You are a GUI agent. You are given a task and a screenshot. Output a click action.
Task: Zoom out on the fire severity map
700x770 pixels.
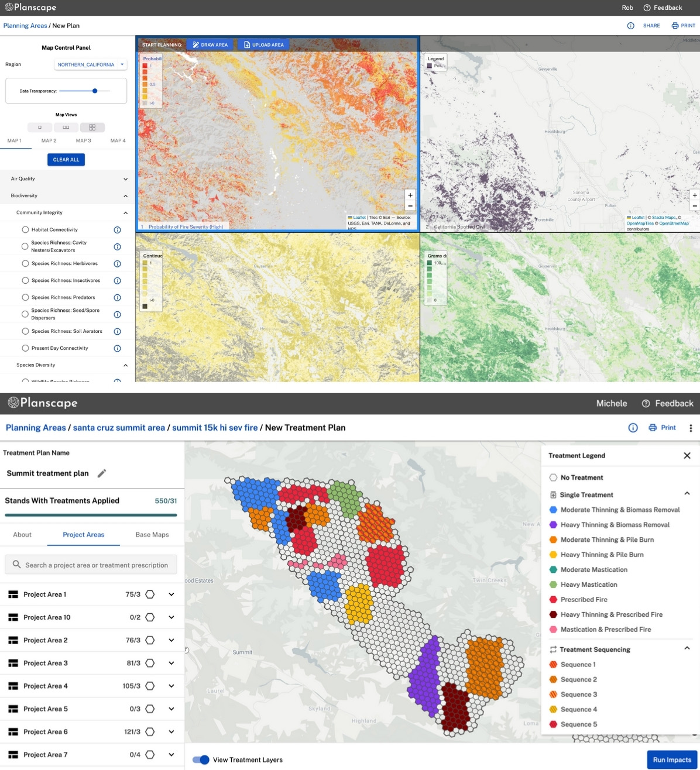click(x=410, y=206)
